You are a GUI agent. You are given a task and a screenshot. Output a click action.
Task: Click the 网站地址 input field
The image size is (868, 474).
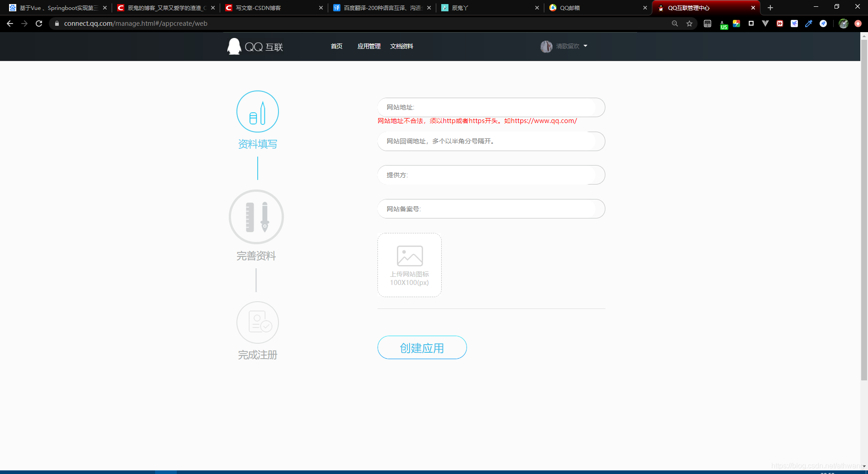tap(491, 107)
